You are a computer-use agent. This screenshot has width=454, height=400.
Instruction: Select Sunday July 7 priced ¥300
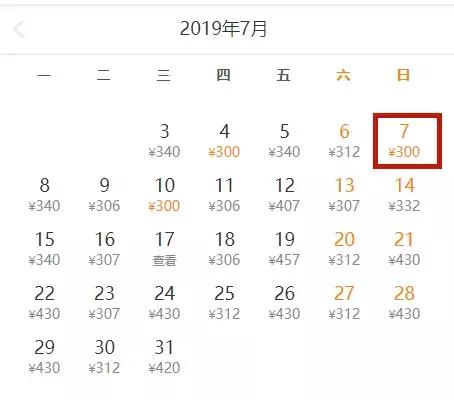point(407,141)
